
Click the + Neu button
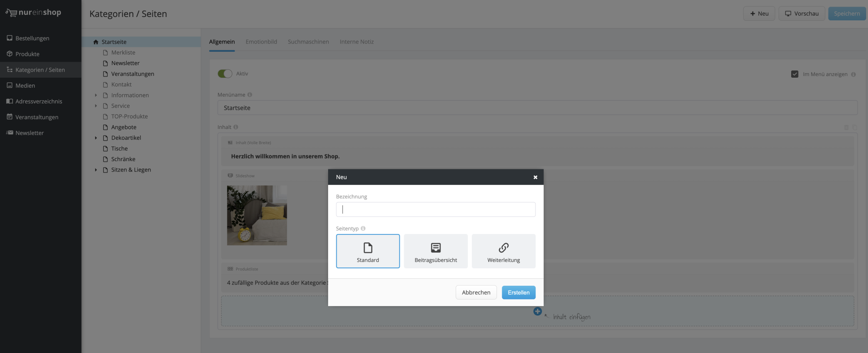pos(759,13)
